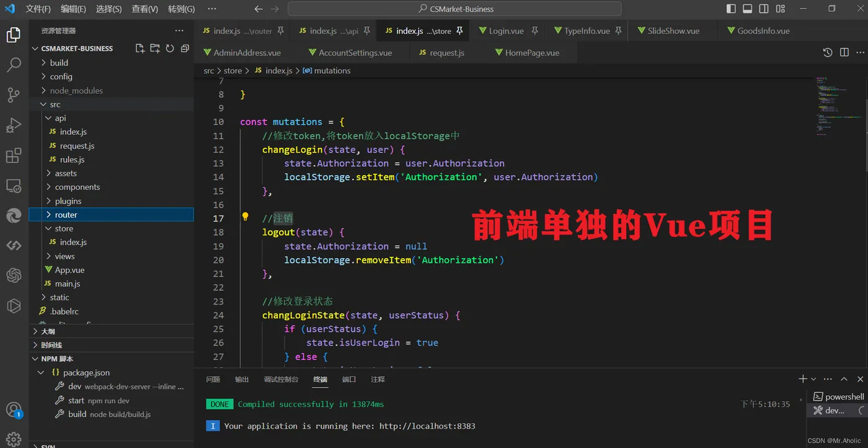868x448 pixels.
Task: Open the 编辑(E) menu
Action: (73, 9)
